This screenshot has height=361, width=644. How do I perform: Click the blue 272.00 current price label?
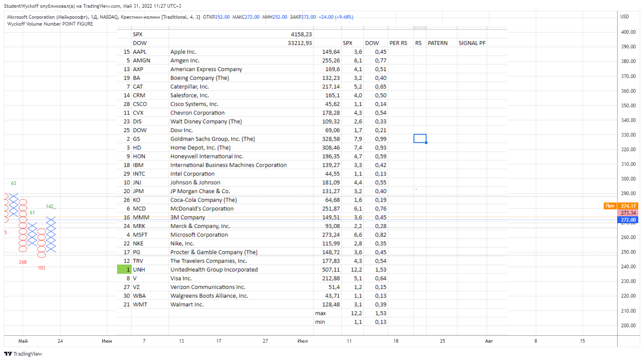628,220
